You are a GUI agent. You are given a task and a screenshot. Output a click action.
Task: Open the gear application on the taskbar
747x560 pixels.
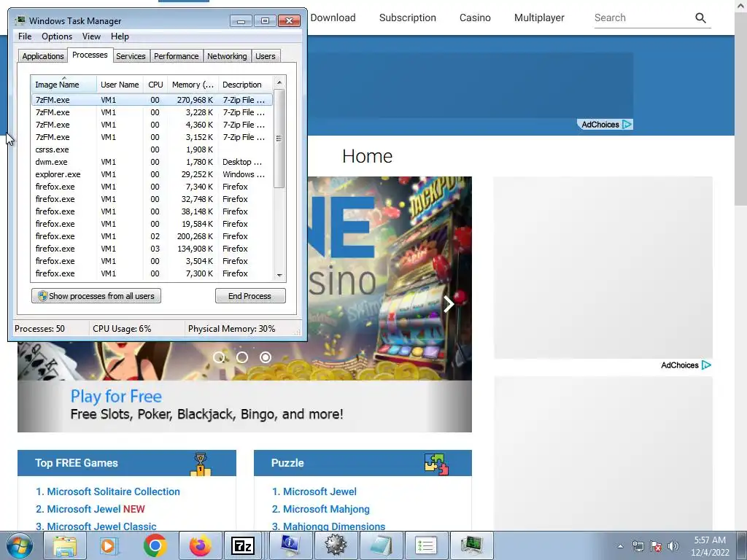click(336, 545)
